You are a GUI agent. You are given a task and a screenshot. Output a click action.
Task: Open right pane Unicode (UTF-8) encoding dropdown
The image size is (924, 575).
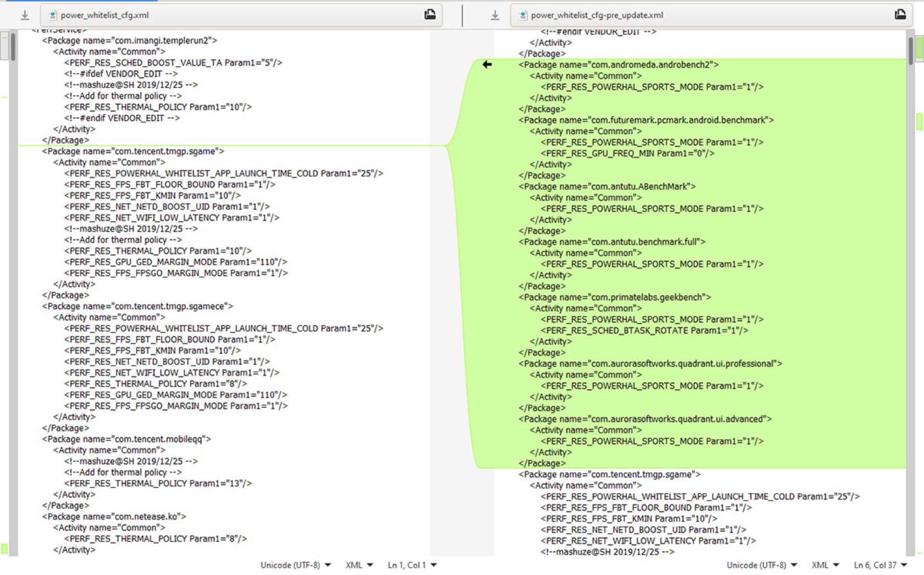click(x=761, y=565)
